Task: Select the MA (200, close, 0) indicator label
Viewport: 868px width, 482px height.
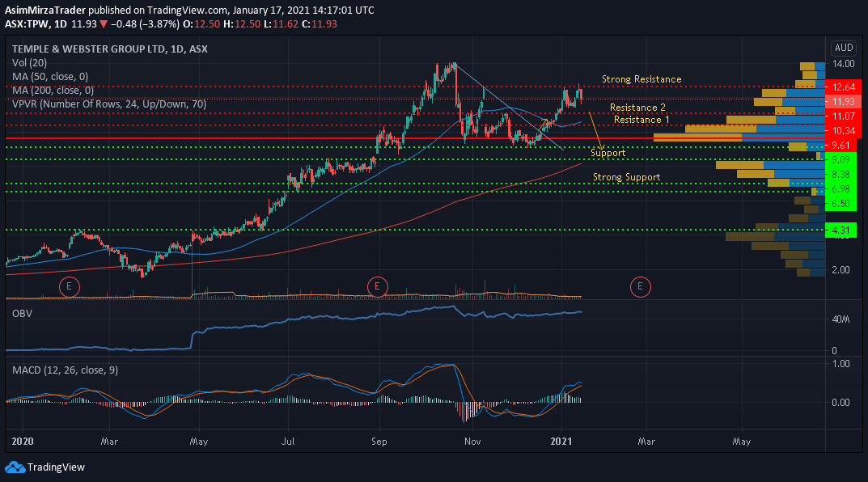Action: click(x=53, y=91)
